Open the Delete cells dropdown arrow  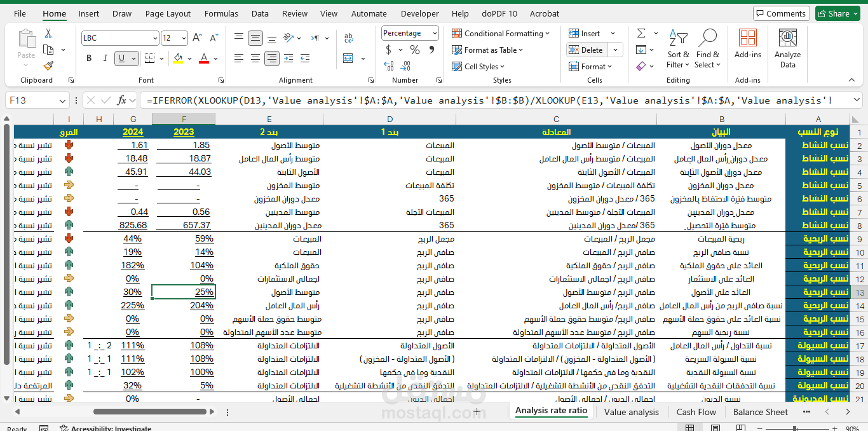(x=615, y=50)
